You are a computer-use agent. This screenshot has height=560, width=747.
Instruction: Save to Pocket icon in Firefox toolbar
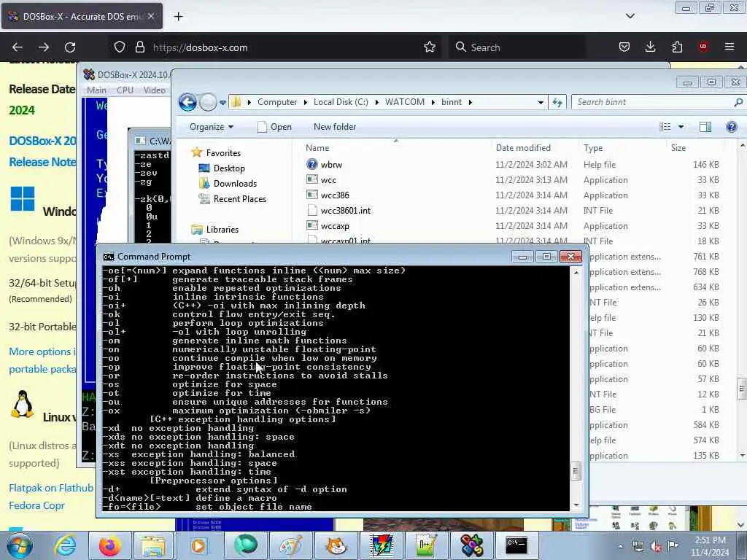point(624,47)
